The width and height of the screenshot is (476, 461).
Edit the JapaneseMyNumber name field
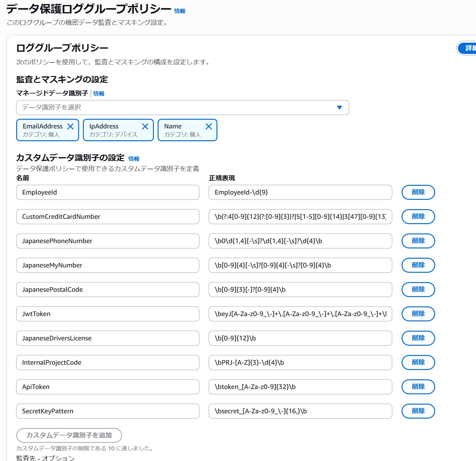click(108, 265)
